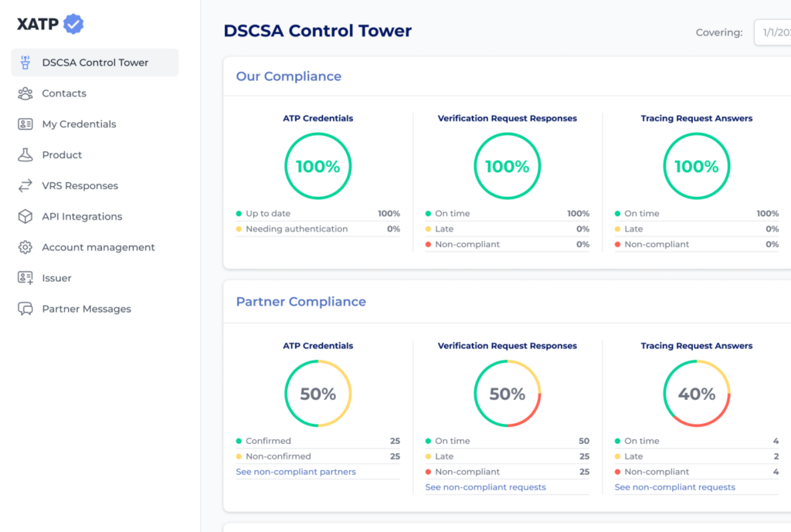Screen dimensions: 791x532
Task: Open the Issuer card icon
Action: click(x=25, y=278)
